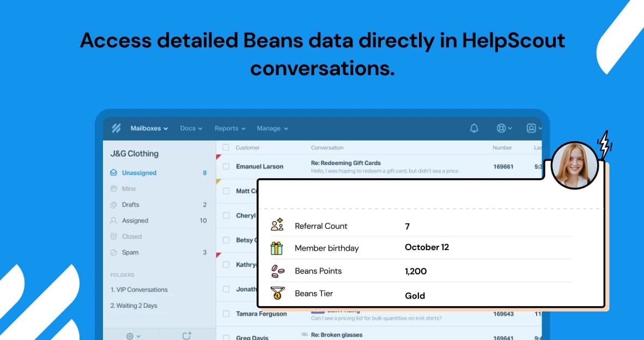
Task: Open the Docs dropdown menu
Action: tap(191, 129)
